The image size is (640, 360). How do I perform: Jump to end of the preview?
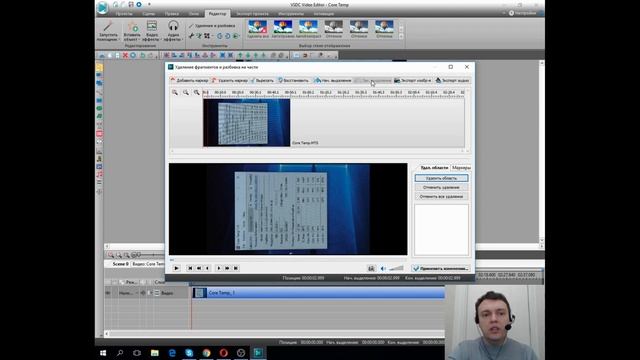point(236,268)
